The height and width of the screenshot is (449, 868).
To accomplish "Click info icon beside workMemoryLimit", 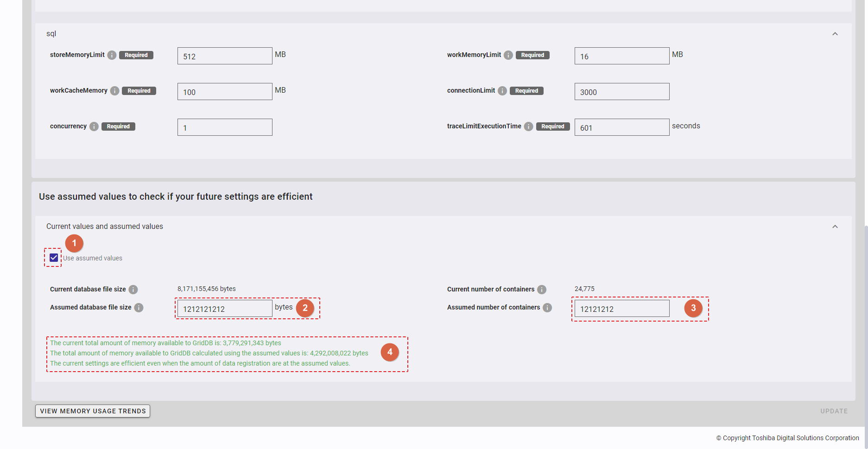I will 508,55.
